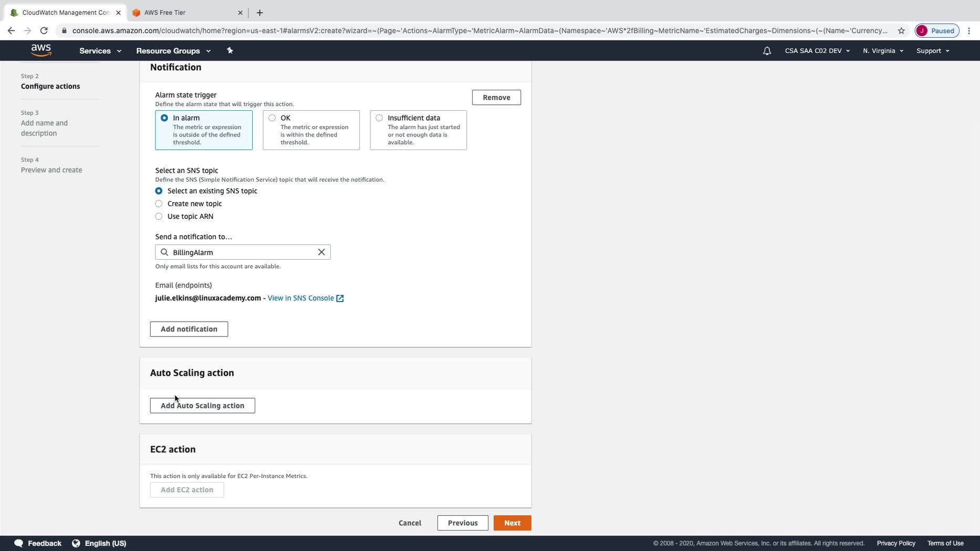Screen dimensions: 980x551
Task: Click the disabled Add EC2 action button
Action: click(x=187, y=490)
